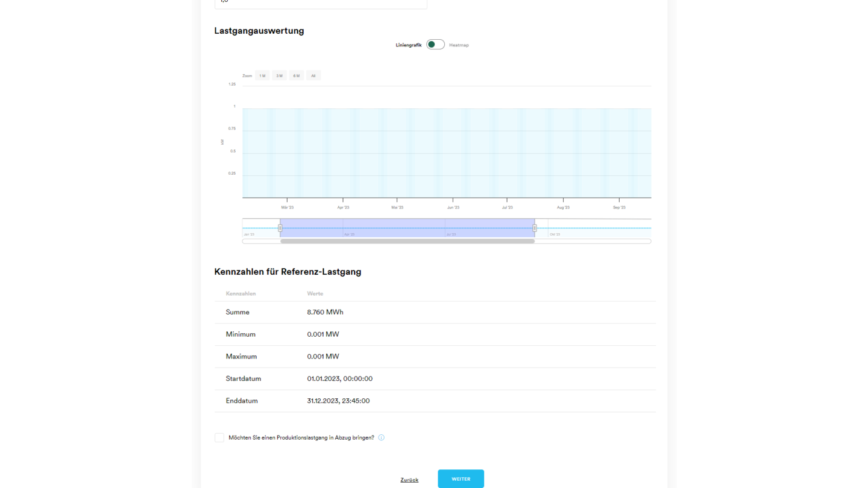The image size is (868, 488).
Task: Check the Produktionslastgang in Abzug checkbox
Action: click(219, 438)
